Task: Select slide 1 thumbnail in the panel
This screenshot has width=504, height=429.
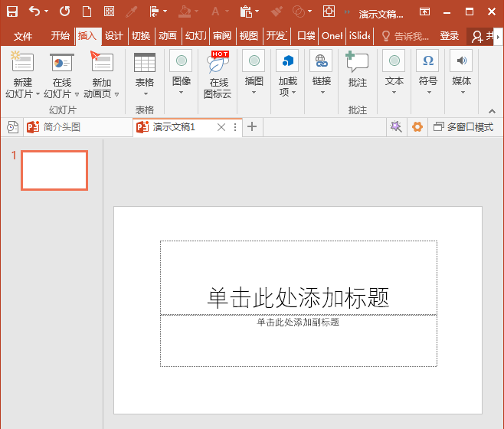Action: pyautogui.click(x=54, y=170)
